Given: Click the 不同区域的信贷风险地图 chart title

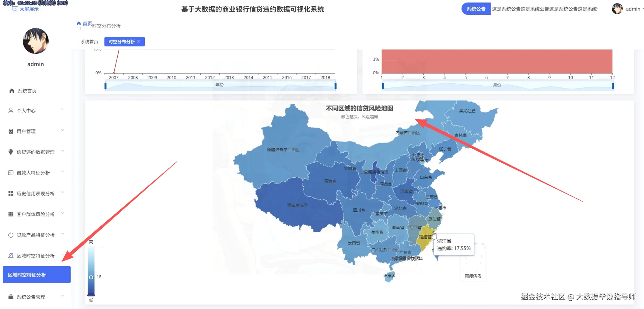Looking at the screenshot, I should click(x=359, y=108).
